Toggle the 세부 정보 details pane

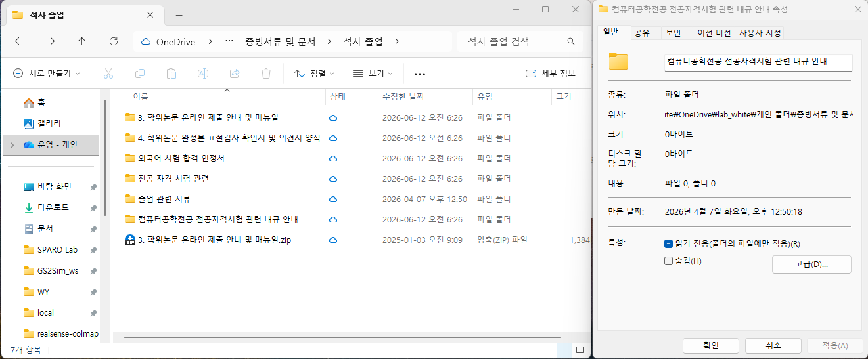551,74
